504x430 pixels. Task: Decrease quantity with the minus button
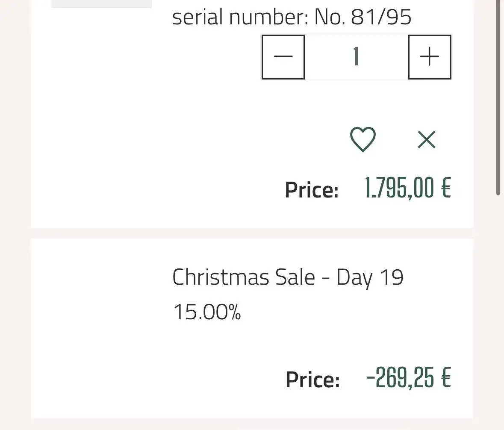pyautogui.click(x=283, y=57)
